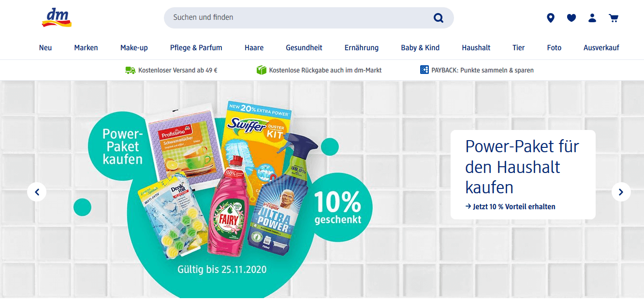Screen dimensions: 644x302
Task: Open the Haushalt menu item
Action: [476, 47]
